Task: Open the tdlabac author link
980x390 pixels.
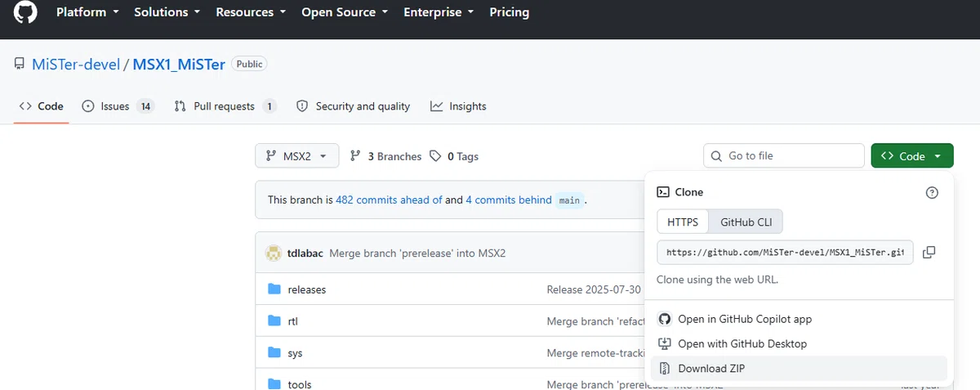Action: [306, 253]
